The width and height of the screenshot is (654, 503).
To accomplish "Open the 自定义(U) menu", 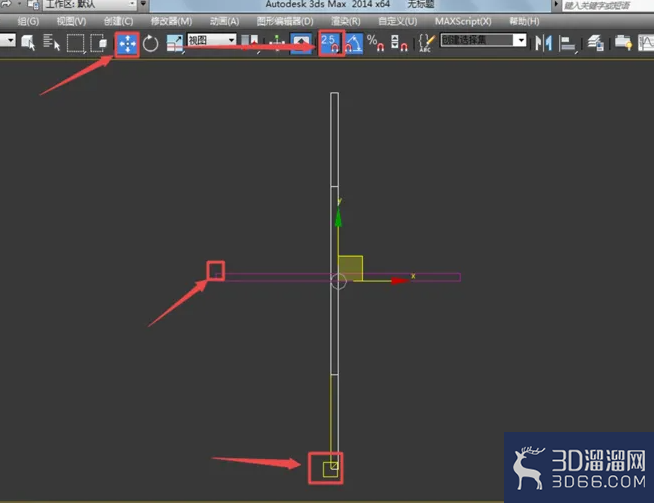I will tap(397, 21).
